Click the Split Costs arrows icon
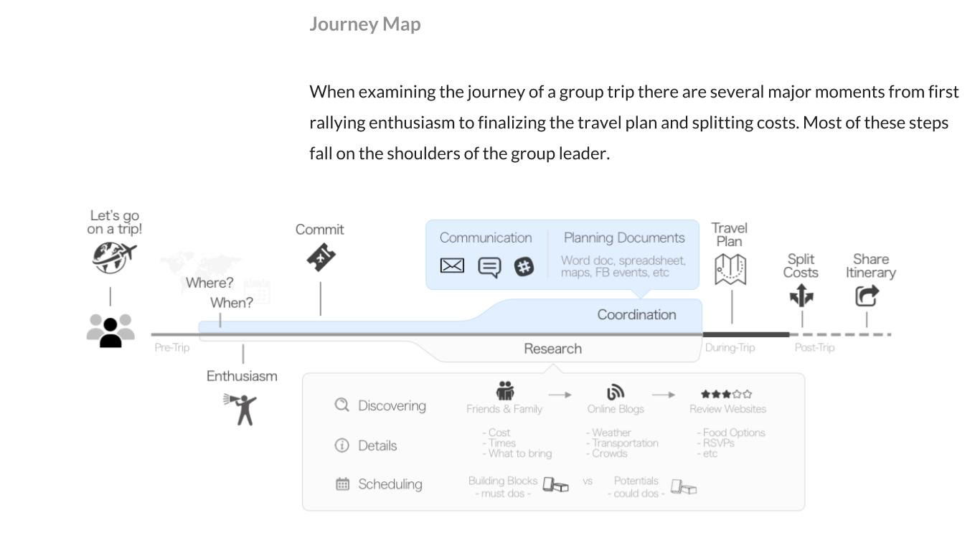The image size is (980, 551). pyautogui.click(x=801, y=296)
